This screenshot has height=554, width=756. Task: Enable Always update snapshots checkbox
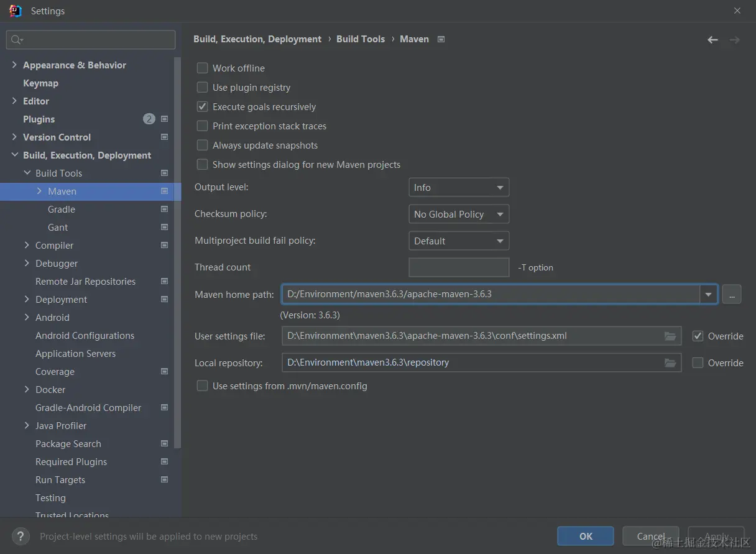202,145
